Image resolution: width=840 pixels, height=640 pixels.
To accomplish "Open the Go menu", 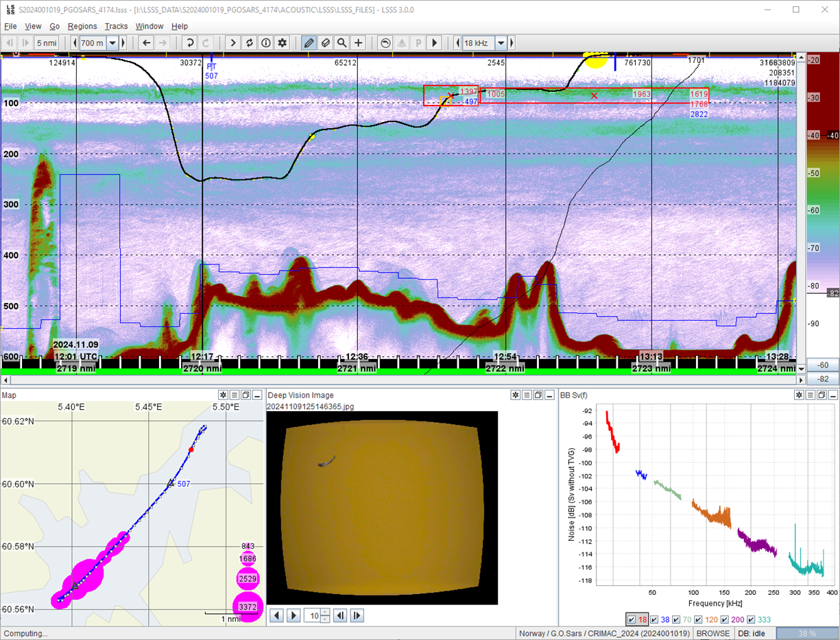I will tap(55, 26).
